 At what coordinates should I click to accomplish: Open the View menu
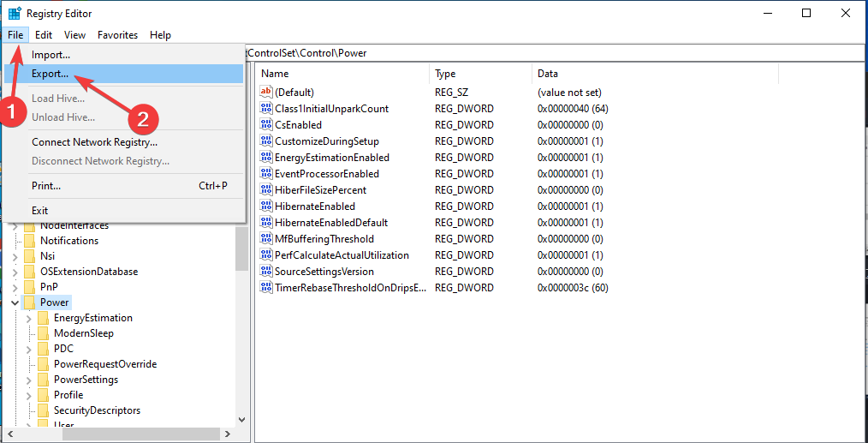tap(74, 35)
